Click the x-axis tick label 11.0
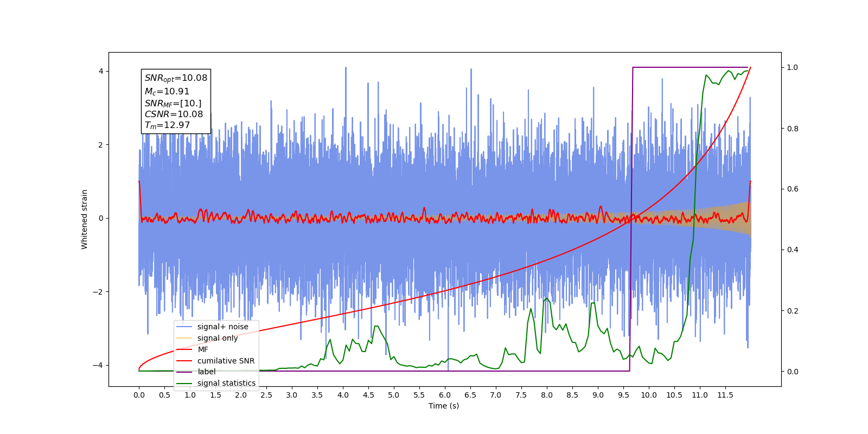The width and height of the screenshot is (868, 434). click(700, 395)
